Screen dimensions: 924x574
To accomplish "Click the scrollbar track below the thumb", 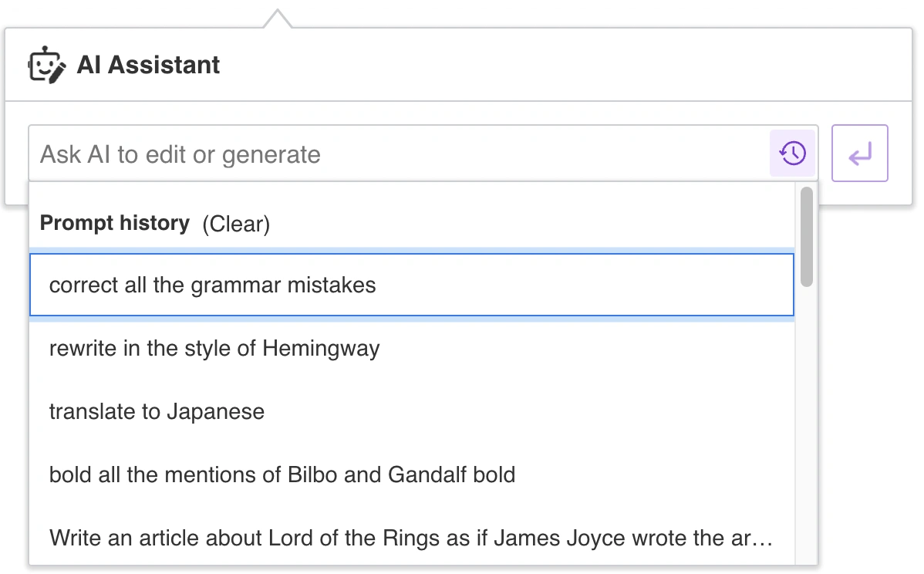I will (807, 424).
